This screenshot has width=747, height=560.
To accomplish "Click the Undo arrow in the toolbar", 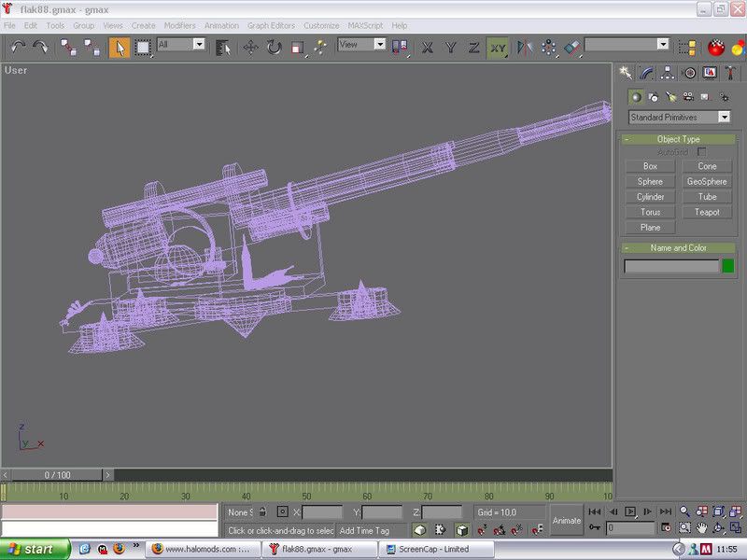I will [x=18, y=48].
